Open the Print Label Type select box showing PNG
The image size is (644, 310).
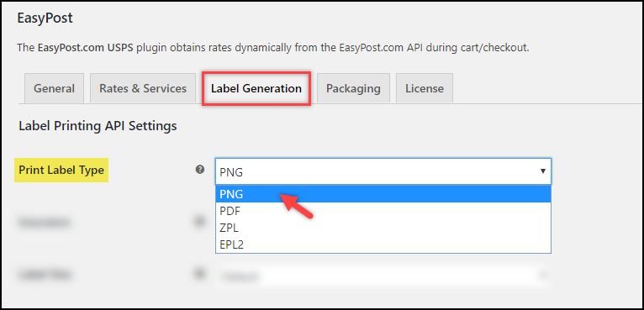[383, 171]
